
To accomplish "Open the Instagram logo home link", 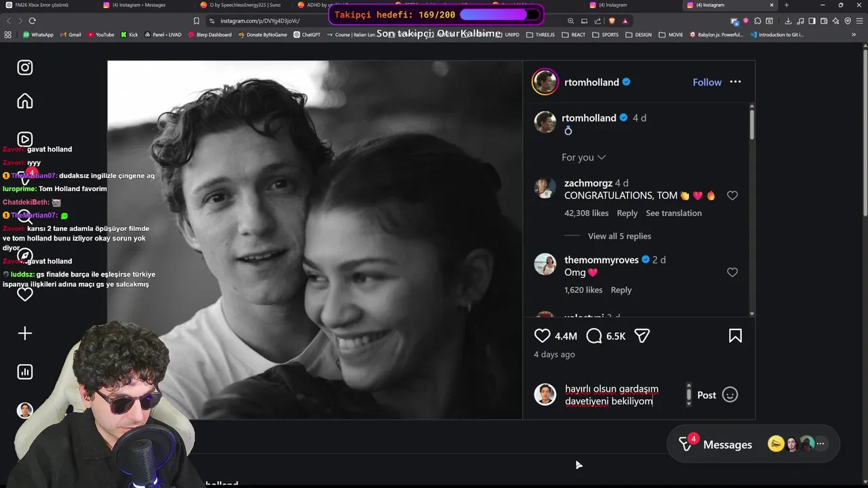I will click(x=25, y=67).
